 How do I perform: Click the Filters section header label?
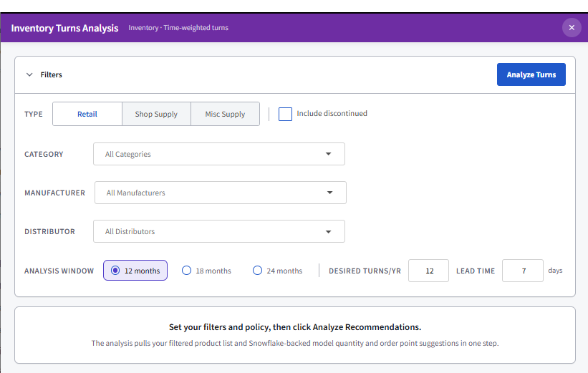click(x=52, y=74)
